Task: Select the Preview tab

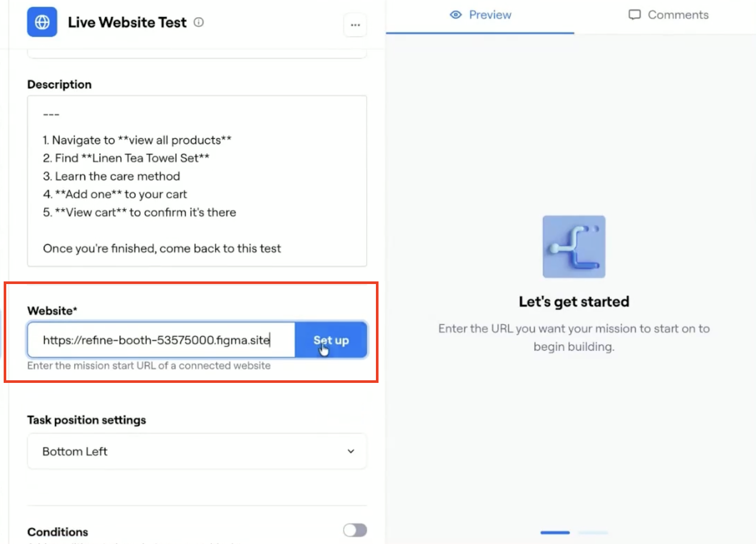Action: (x=479, y=15)
